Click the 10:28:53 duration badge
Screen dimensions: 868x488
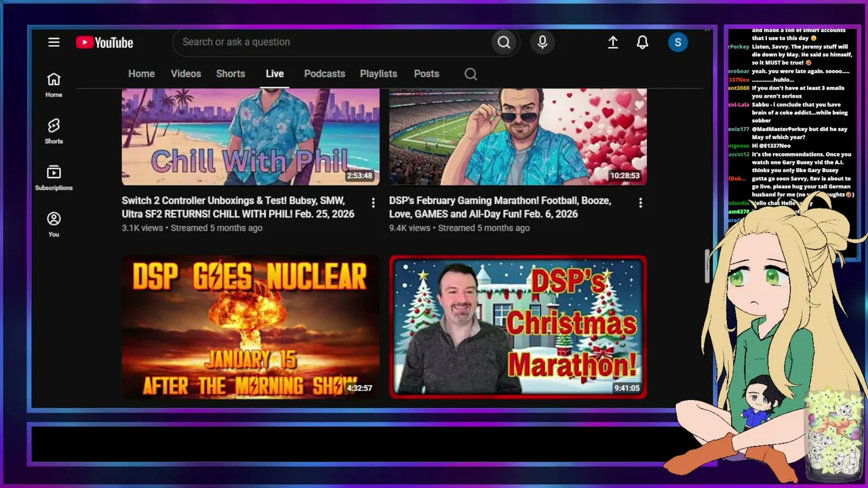(625, 176)
